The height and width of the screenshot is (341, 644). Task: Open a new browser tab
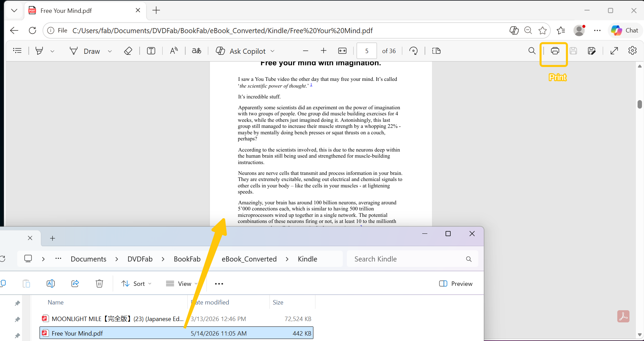click(x=156, y=10)
